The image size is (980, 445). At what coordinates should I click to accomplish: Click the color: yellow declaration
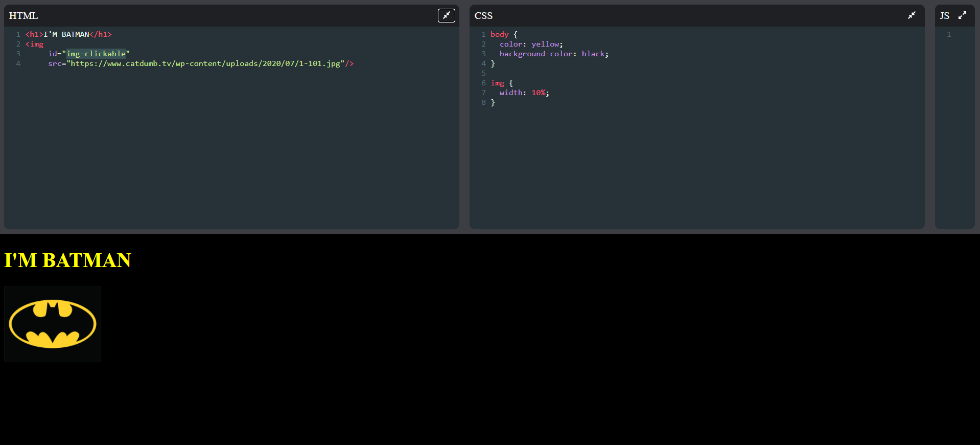pos(531,44)
